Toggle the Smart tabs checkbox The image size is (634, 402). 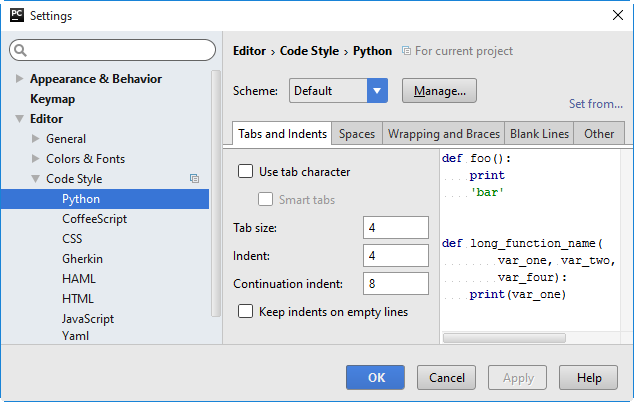coord(266,200)
